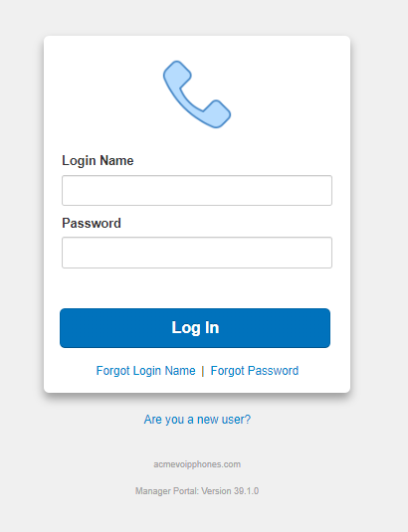Focus the Login Name input field
Viewport: 408px width, 532px height.
[x=197, y=190]
